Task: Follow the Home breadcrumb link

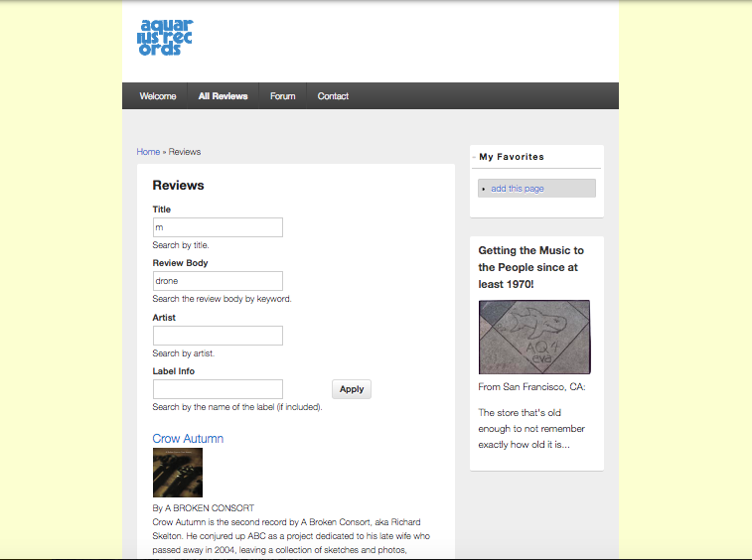Action: [x=148, y=152]
